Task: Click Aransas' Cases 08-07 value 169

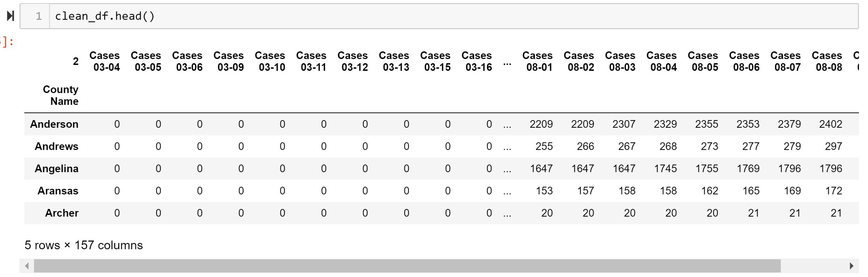Action: (792, 191)
